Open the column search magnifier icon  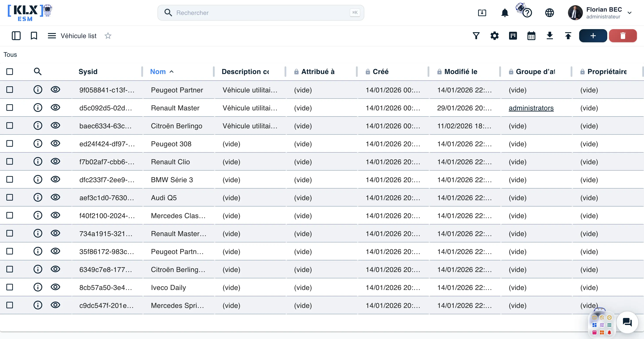[x=37, y=72]
